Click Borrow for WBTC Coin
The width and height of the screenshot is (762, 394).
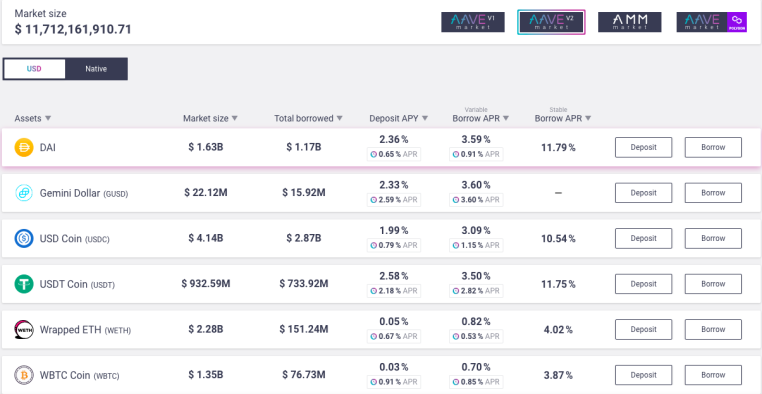(x=713, y=375)
